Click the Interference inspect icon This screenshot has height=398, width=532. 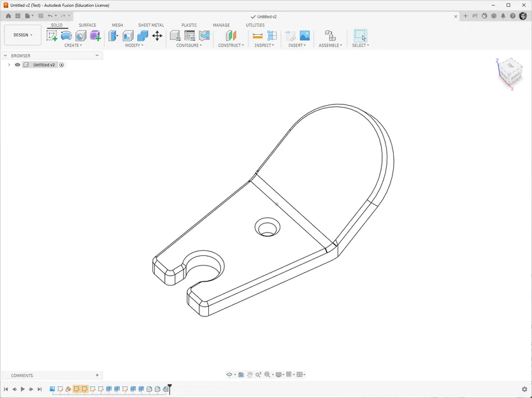(x=272, y=36)
